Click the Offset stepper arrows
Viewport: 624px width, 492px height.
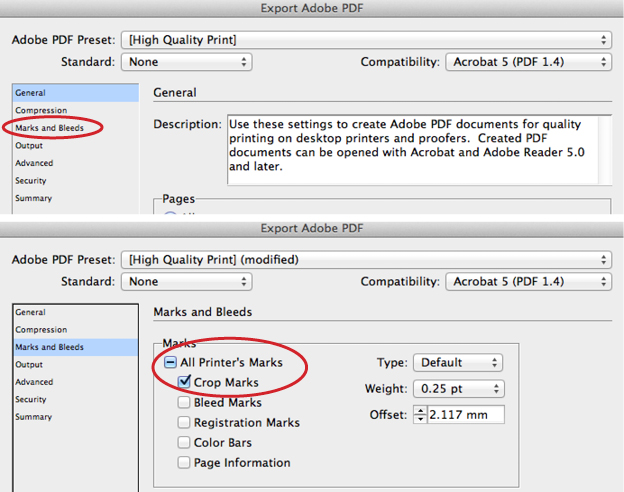[x=420, y=414]
